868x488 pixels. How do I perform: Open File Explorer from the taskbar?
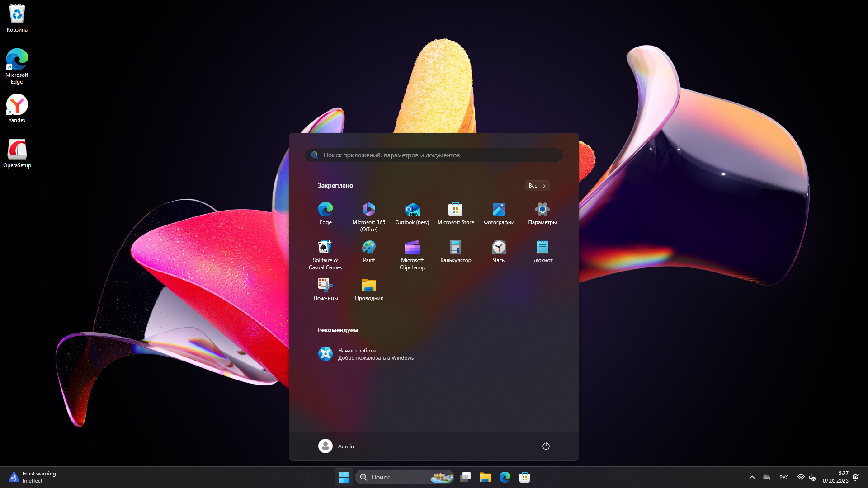485,477
